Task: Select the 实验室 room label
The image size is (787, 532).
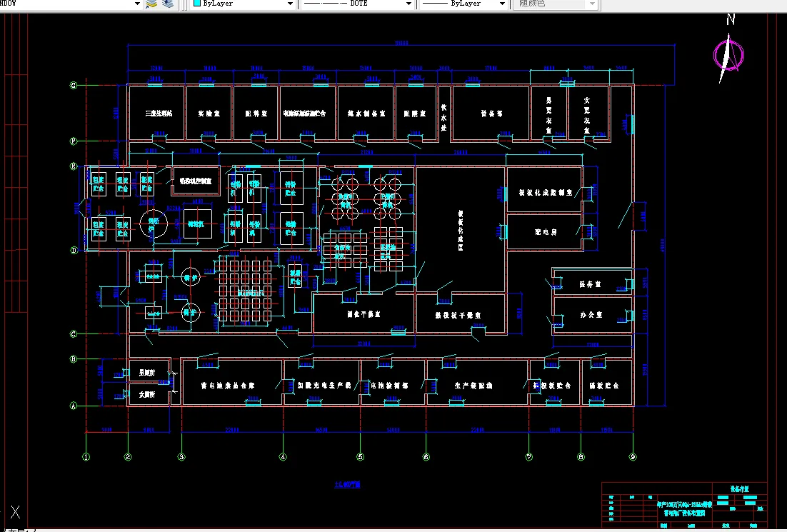Action: point(209,114)
